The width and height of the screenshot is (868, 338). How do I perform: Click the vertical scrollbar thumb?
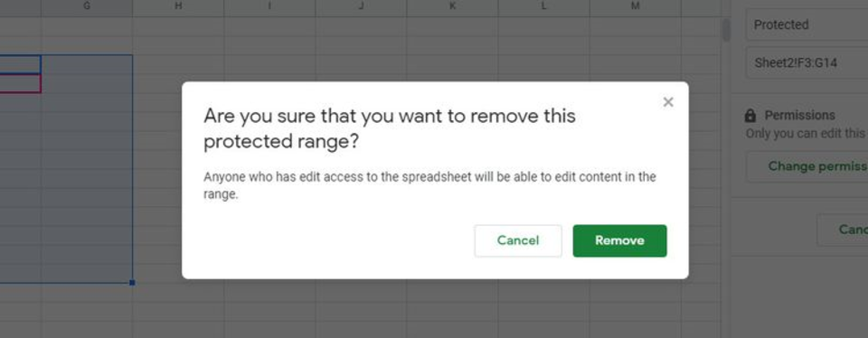click(726, 30)
